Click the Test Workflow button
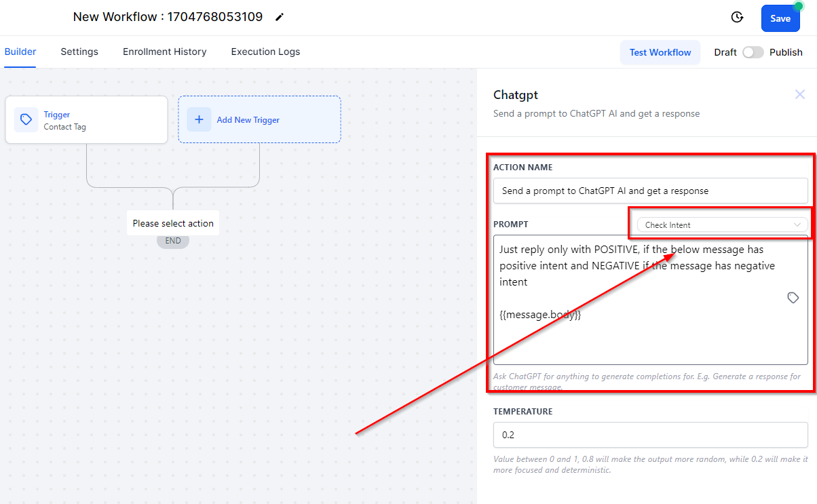The width and height of the screenshot is (817, 504). [x=660, y=52]
